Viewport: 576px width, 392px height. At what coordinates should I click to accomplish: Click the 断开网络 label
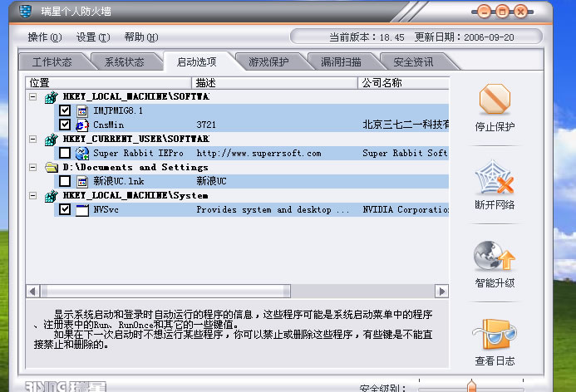pos(495,205)
